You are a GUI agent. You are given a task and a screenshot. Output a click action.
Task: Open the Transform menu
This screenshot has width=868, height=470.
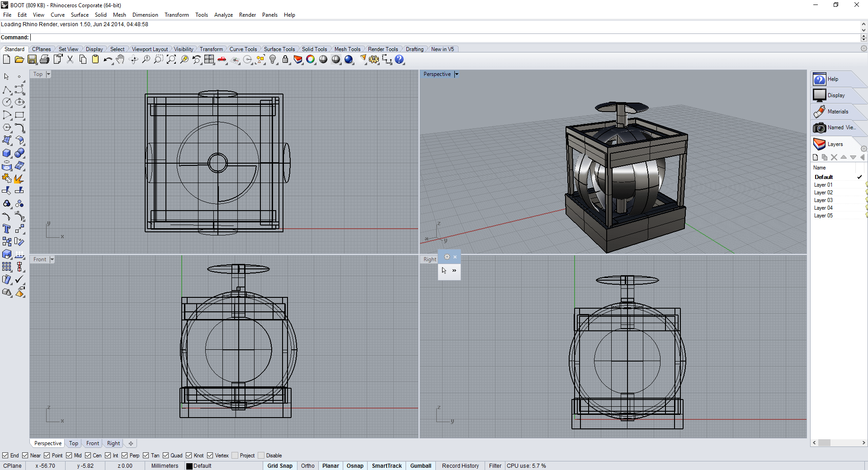[176, 15]
